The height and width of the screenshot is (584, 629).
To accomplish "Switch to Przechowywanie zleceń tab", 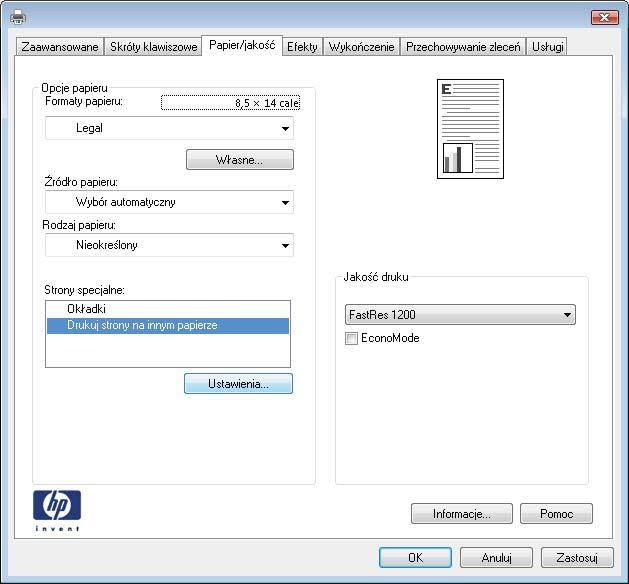I will click(x=463, y=47).
